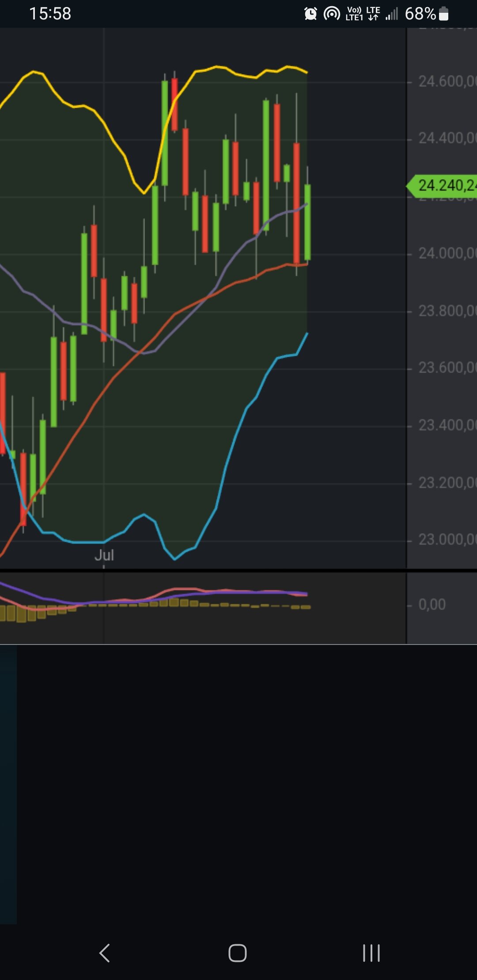Tap the last green candlestick on the chart
The width and height of the screenshot is (477, 980).
click(307, 222)
